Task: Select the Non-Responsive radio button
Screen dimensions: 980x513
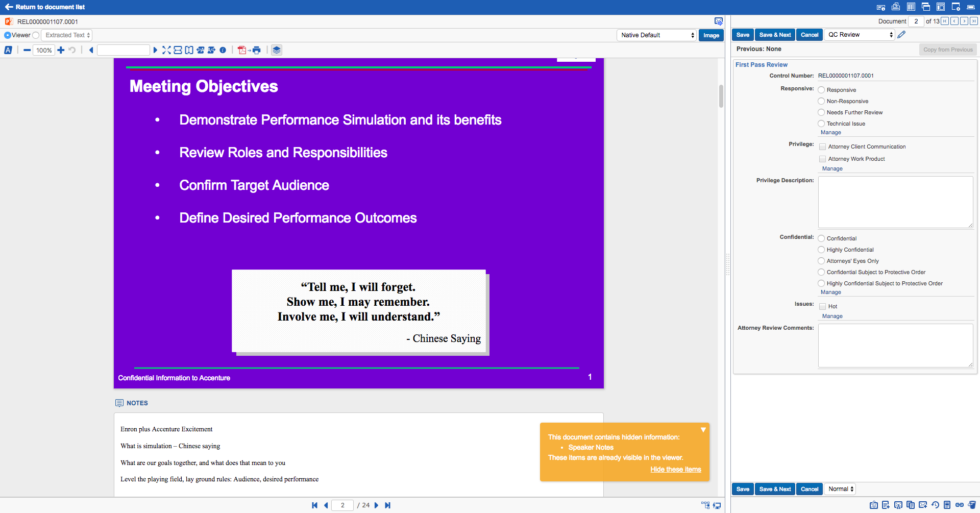Action: (x=821, y=101)
